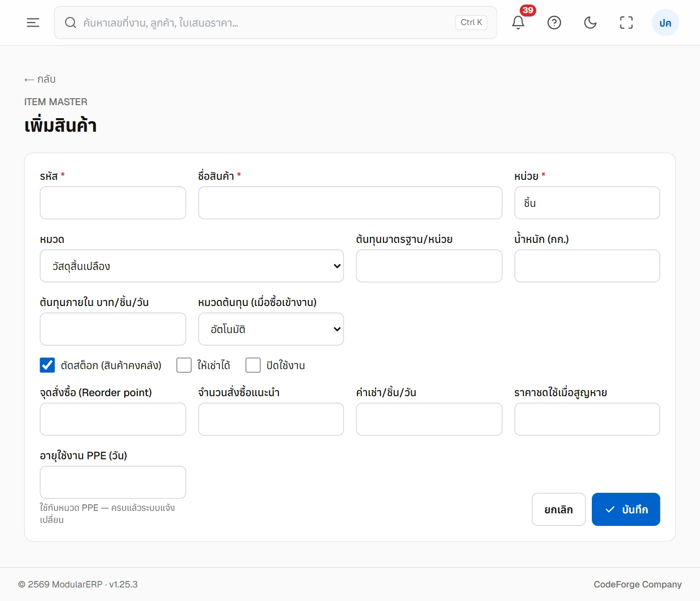Click the ITEM MASTER breadcrumb text
Screen dimensions: 700x601
[x=56, y=102]
